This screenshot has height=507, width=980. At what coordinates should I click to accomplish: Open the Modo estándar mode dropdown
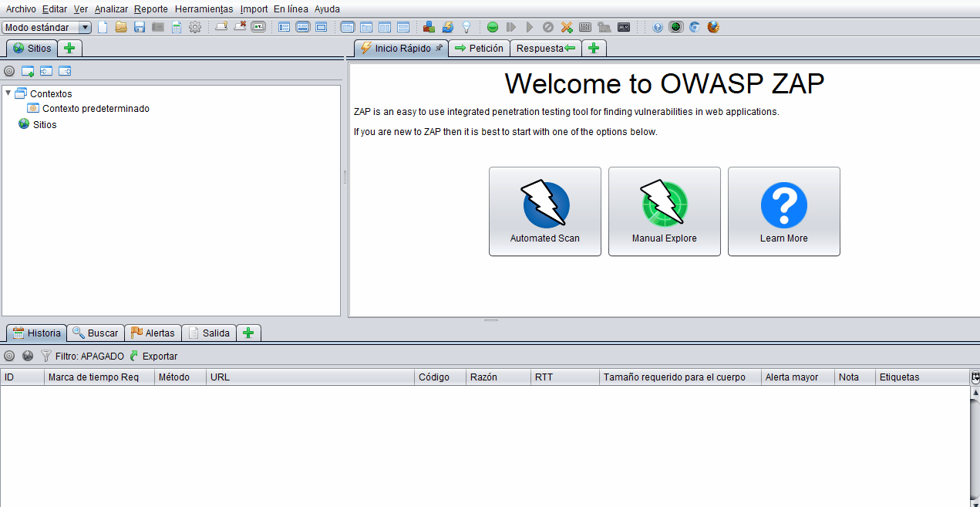point(47,28)
